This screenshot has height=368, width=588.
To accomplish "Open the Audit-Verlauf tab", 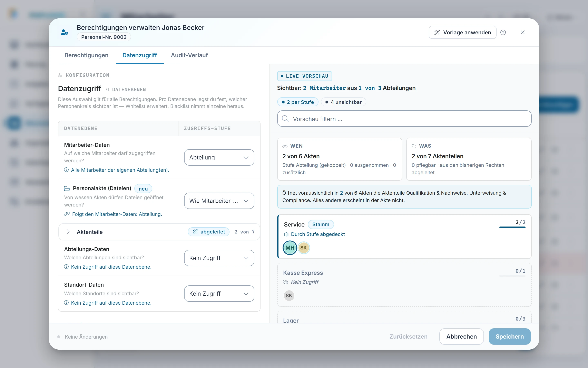I will [189, 55].
